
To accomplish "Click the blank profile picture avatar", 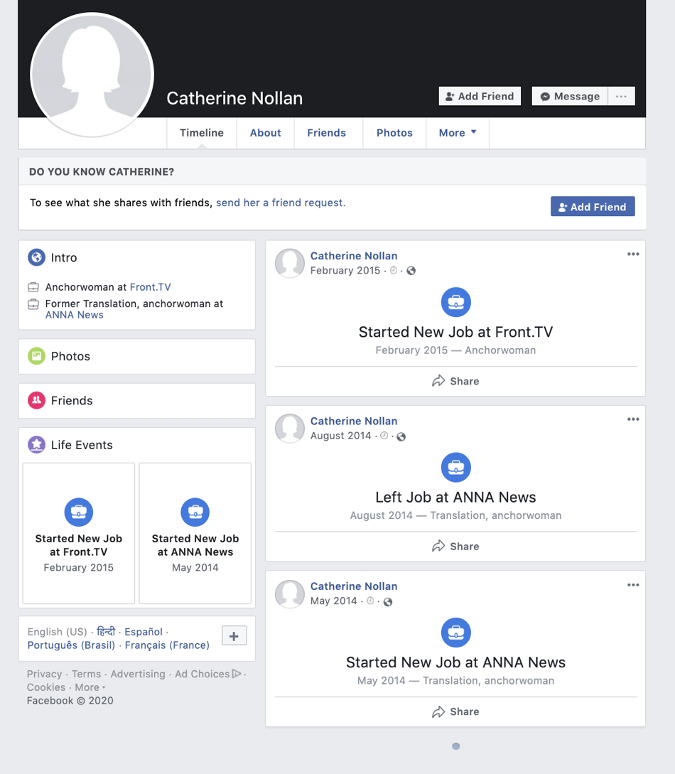I will click(x=92, y=74).
